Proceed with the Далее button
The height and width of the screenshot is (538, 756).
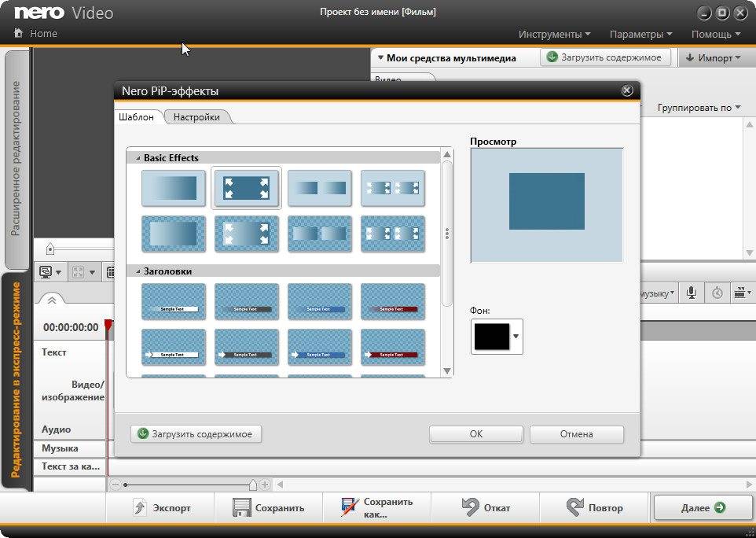click(703, 507)
